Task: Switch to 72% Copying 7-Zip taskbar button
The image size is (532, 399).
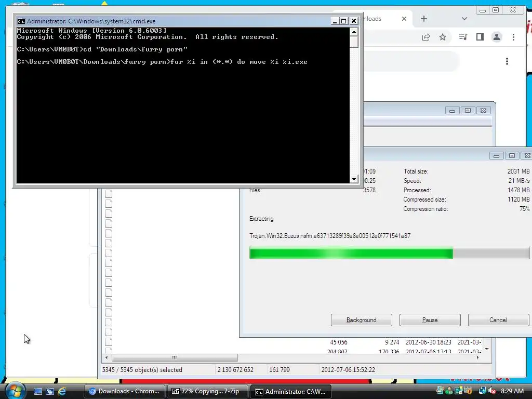Action: click(x=207, y=391)
